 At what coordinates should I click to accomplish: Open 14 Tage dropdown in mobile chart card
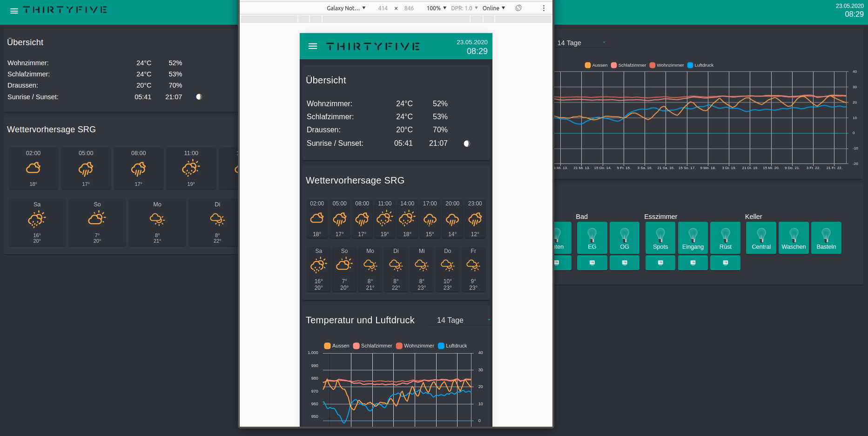point(459,320)
